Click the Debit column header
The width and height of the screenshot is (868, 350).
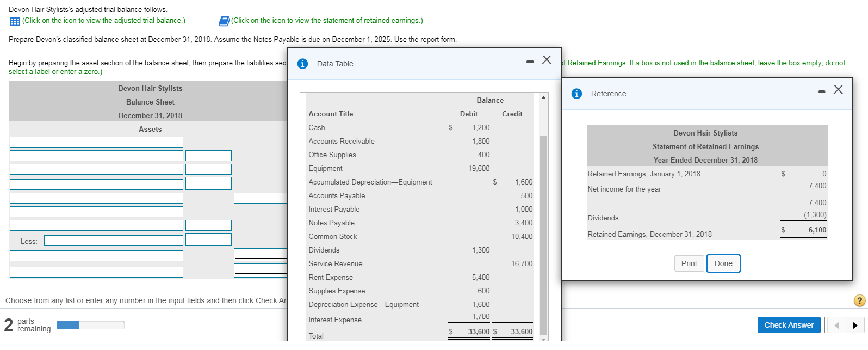[469, 114]
